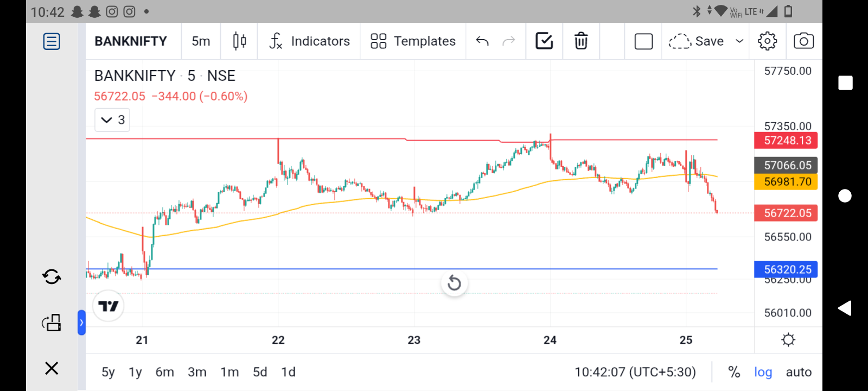Click the 56722.05 current price label

click(x=786, y=213)
